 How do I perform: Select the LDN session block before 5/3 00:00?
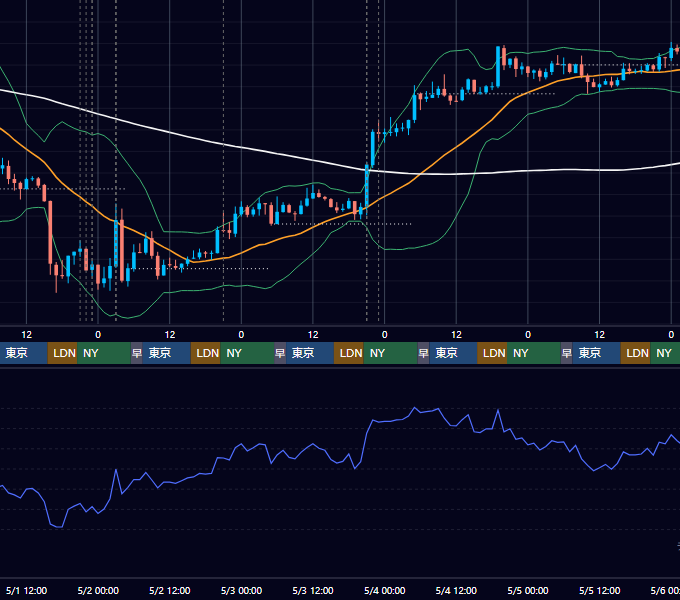click(x=206, y=353)
